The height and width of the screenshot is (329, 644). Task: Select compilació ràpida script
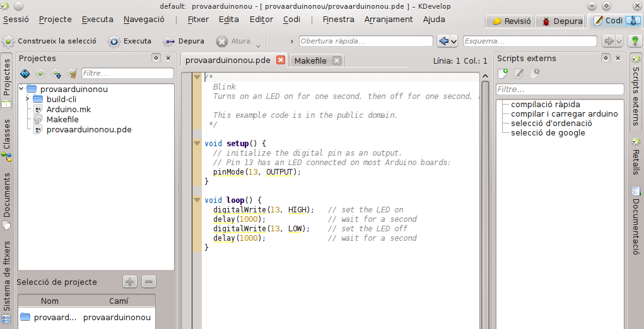[x=546, y=105]
